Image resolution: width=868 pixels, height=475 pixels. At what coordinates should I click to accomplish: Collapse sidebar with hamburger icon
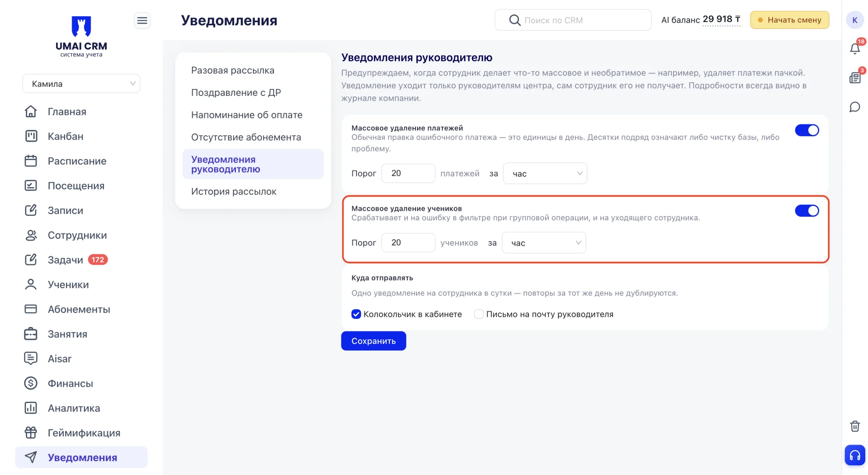tap(142, 20)
